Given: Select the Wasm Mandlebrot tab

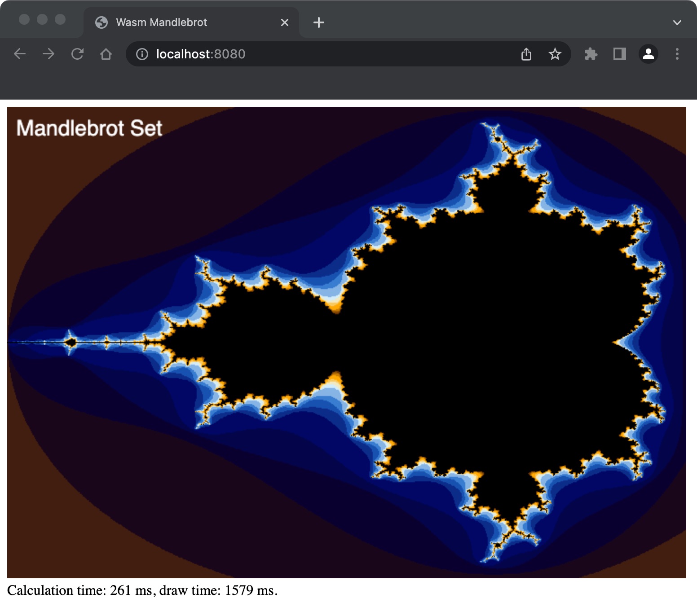Looking at the screenshot, I should pyautogui.click(x=191, y=22).
